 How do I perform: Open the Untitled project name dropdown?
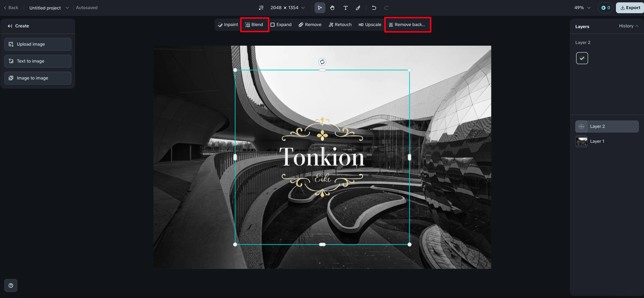click(49, 8)
